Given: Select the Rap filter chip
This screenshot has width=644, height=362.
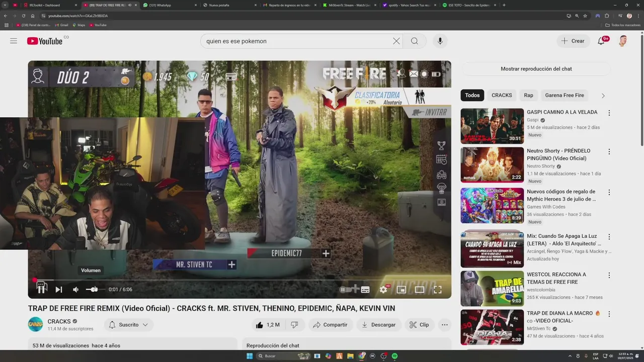Looking at the screenshot, I should [x=528, y=95].
